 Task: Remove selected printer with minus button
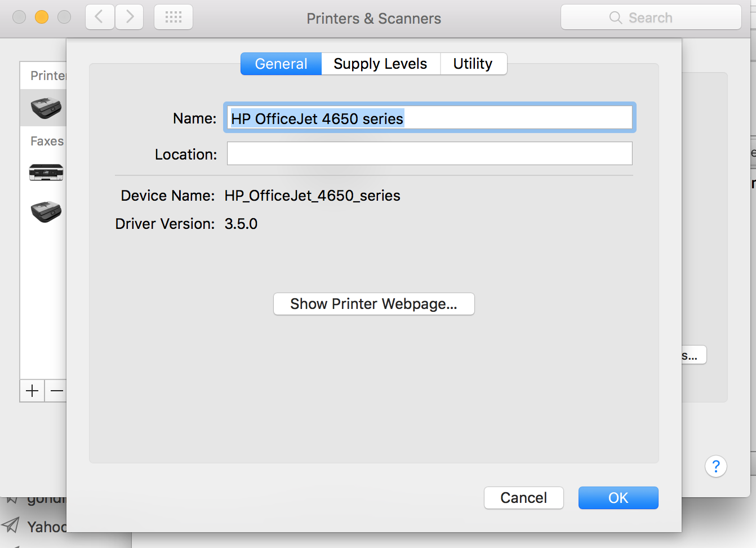coord(56,391)
